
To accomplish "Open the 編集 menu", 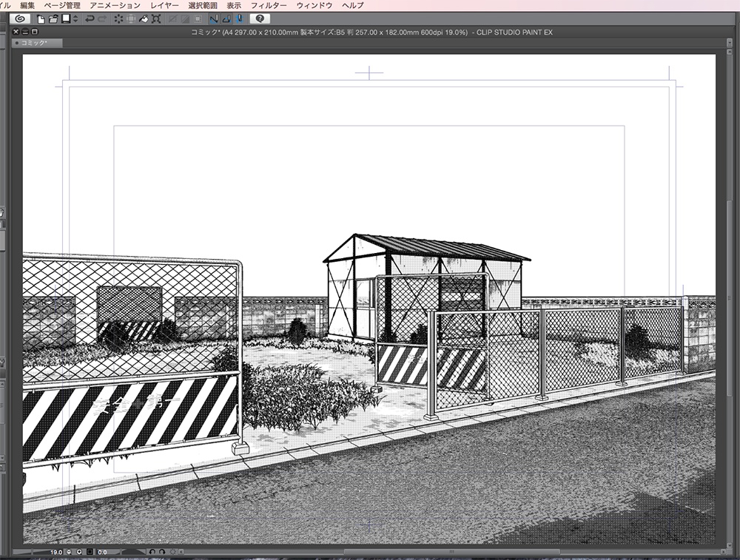I will [27, 5].
